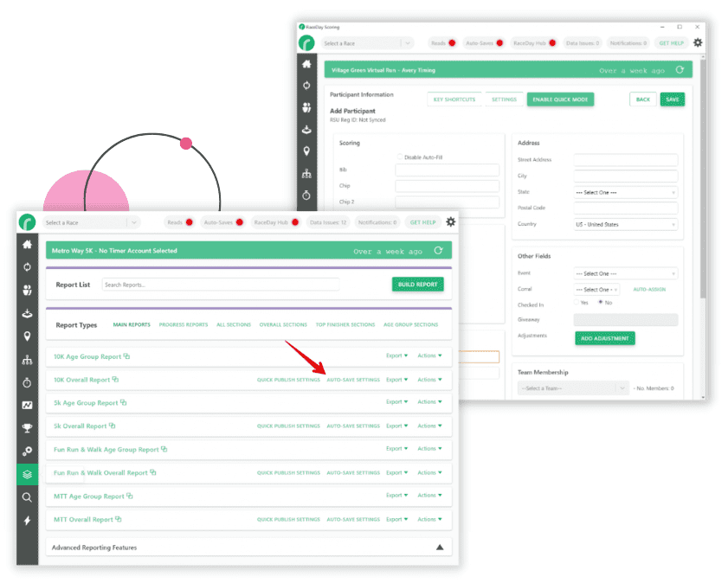Click the Back button next to Save

(643, 99)
